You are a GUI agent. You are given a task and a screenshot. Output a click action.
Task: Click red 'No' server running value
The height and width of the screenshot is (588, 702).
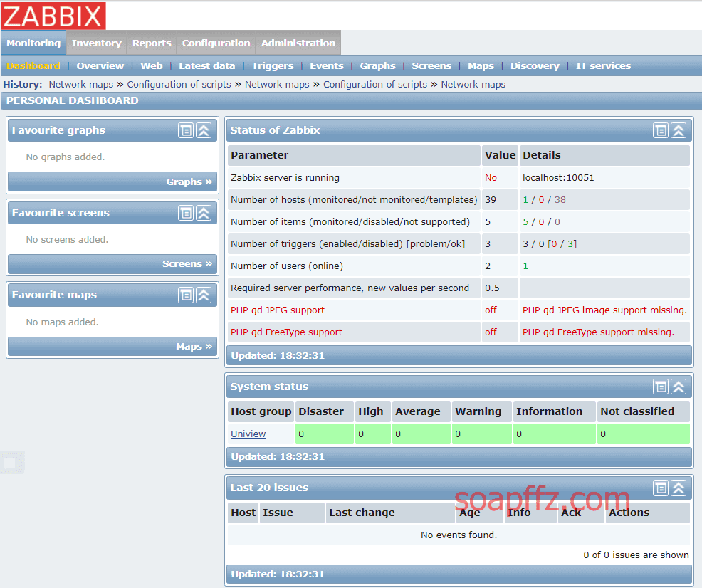[491, 178]
